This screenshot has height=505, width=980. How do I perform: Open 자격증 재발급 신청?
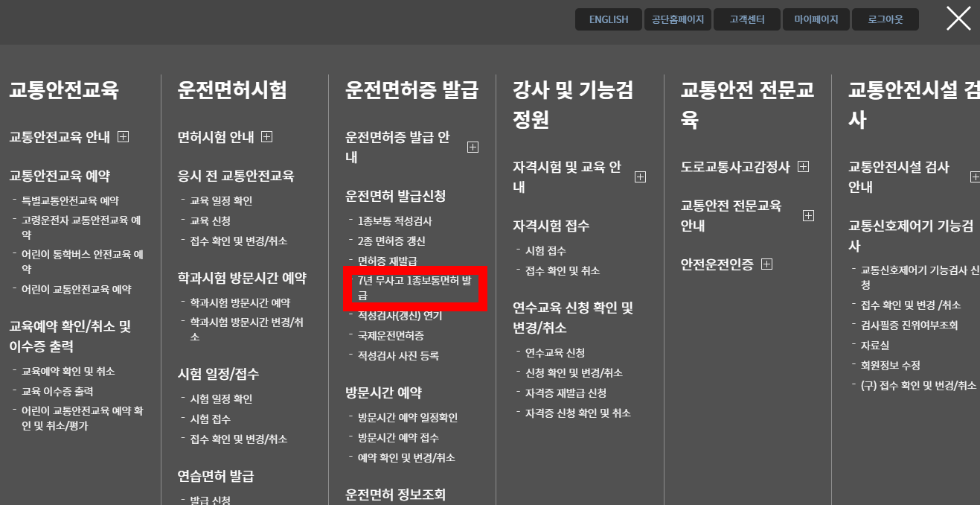566,393
